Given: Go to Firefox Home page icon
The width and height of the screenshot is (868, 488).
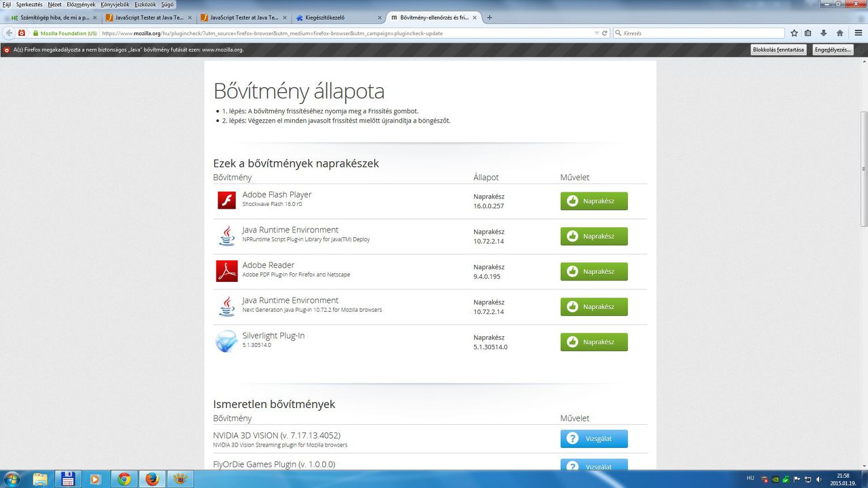Looking at the screenshot, I should [x=840, y=33].
